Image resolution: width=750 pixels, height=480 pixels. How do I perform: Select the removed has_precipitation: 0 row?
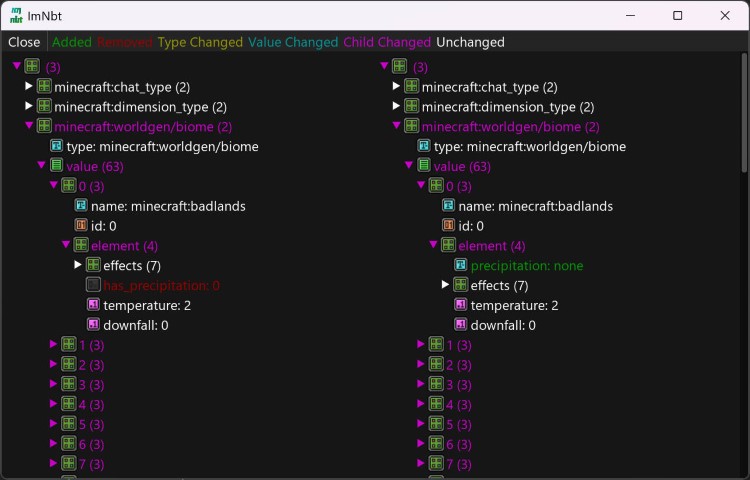pyautogui.click(x=162, y=285)
